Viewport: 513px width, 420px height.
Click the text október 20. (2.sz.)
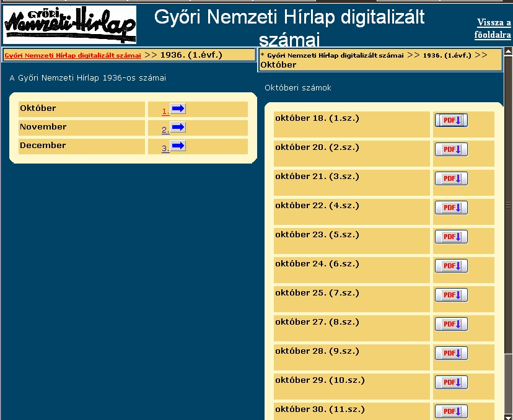317,147
